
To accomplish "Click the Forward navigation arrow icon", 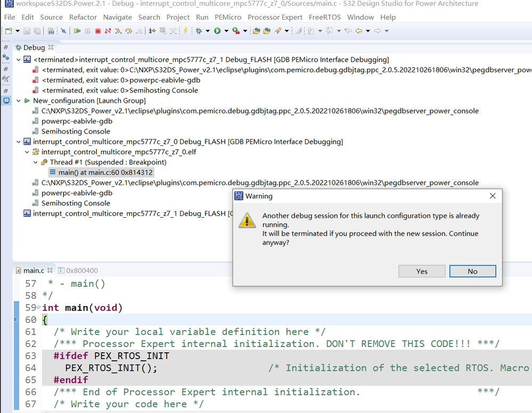I will 378,31.
